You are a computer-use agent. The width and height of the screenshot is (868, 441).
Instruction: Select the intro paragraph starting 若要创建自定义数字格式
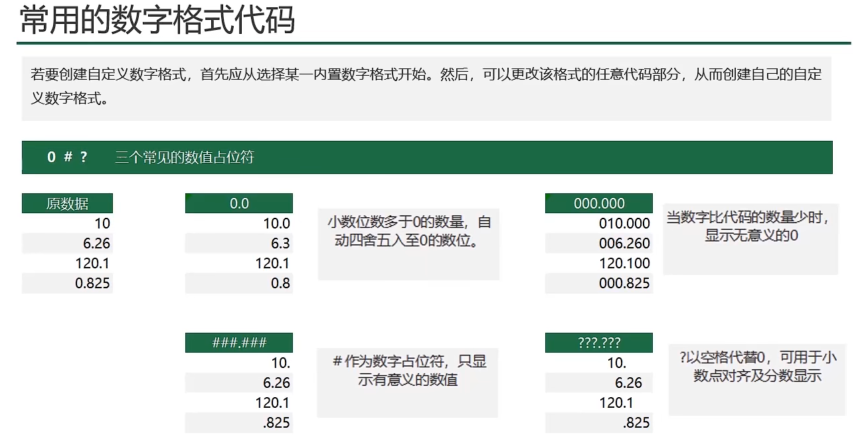[426, 87]
